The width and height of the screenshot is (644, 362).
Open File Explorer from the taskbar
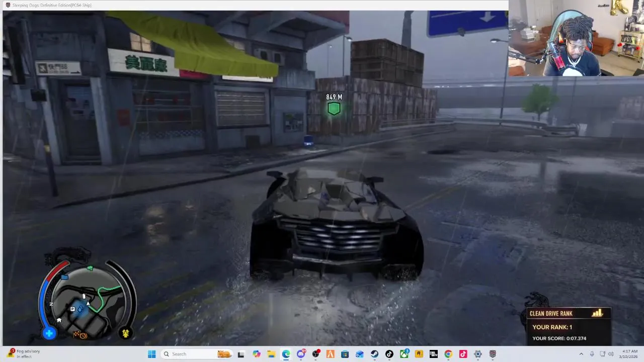point(271,354)
